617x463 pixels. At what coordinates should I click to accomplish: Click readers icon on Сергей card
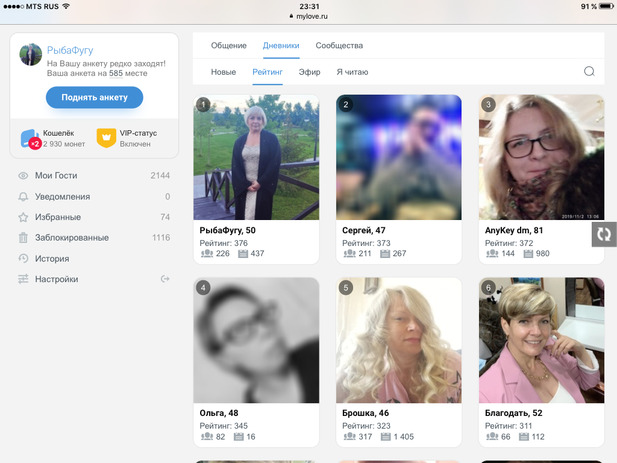[x=349, y=254]
